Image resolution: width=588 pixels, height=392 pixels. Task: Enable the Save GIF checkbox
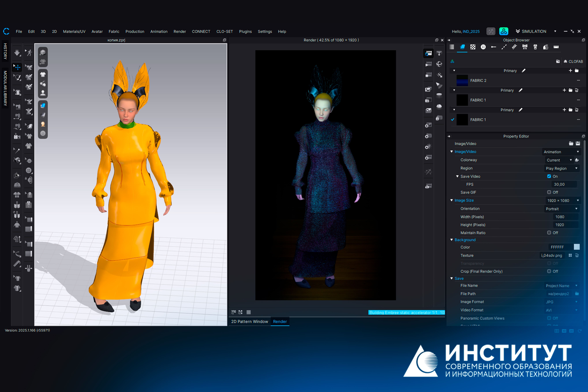click(549, 192)
